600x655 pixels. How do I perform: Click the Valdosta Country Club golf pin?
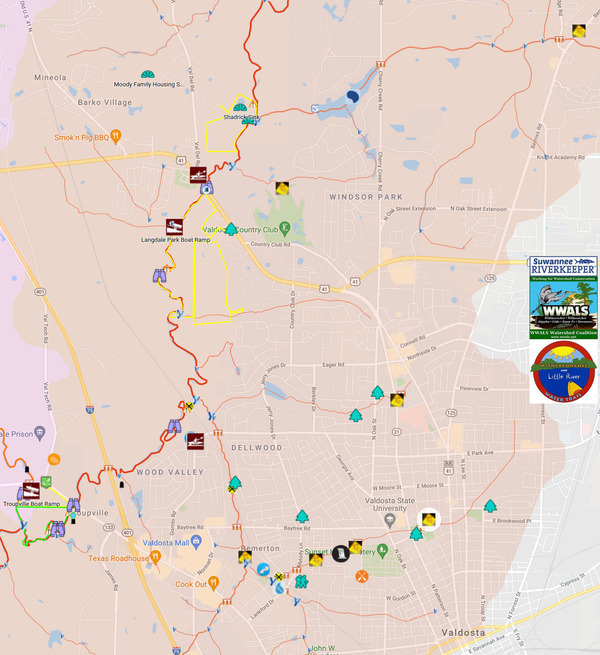[285, 228]
